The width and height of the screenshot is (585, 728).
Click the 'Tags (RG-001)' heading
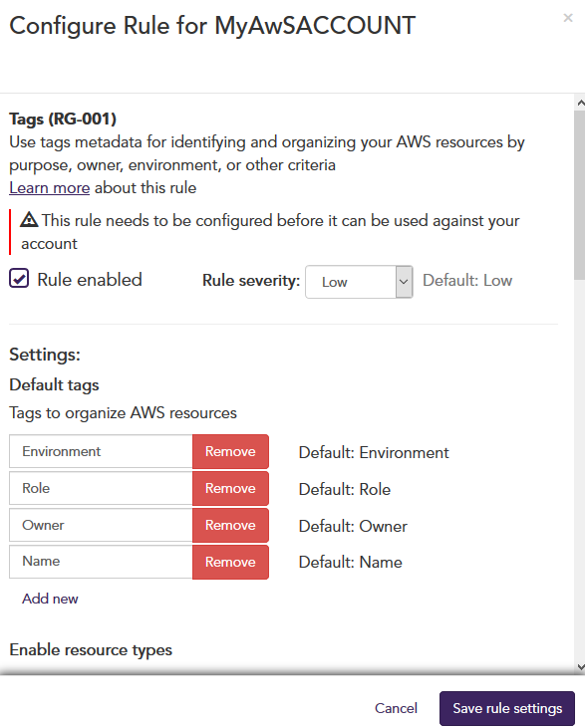[63, 119]
